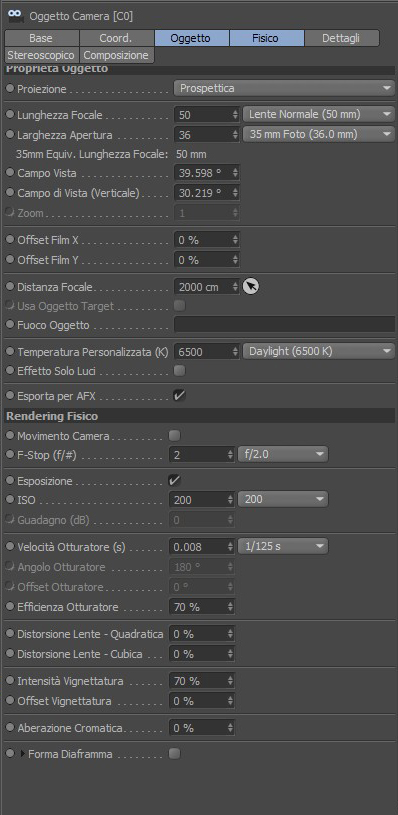398x815 pixels.
Task: Open the 1/125 s shutter speed dropdown
Action: pyautogui.click(x=283, y=546)
